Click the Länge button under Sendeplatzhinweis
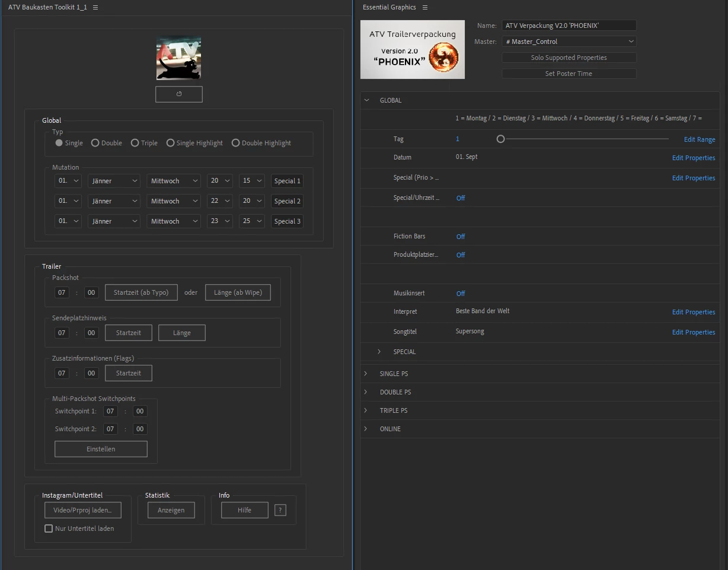Image resolution: width=728 pixels, height=570 pixels. (182, 333)
